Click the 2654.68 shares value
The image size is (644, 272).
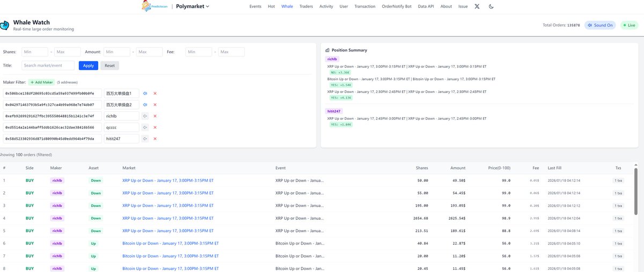421,218
